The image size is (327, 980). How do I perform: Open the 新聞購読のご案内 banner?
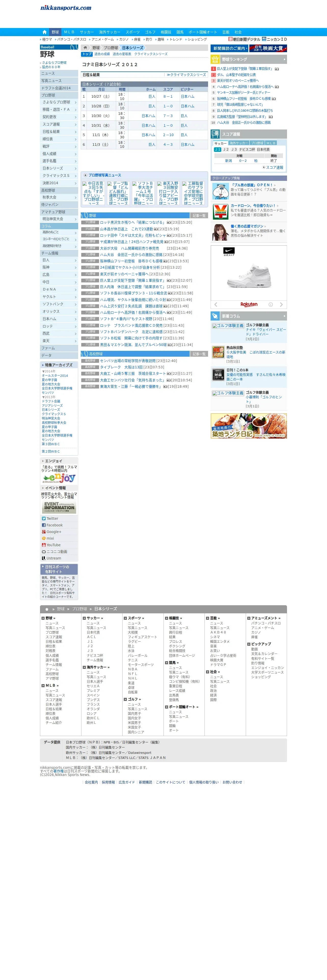pos(229,48)
